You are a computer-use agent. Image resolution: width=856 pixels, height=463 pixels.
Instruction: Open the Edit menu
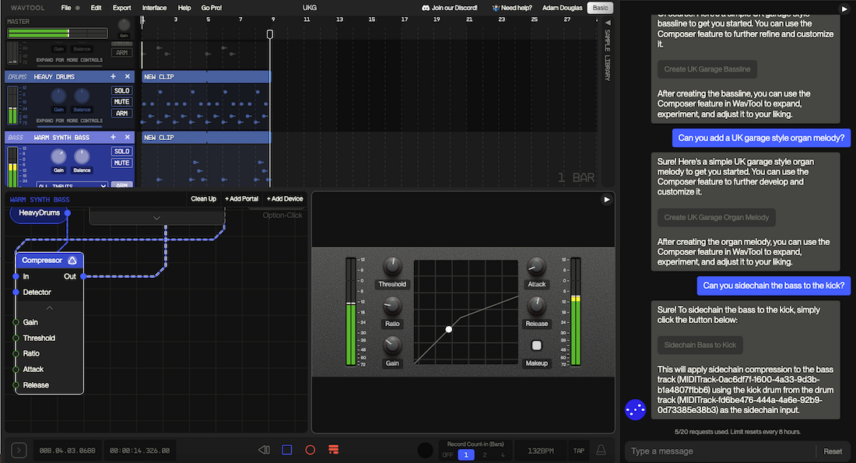[96, 8]
